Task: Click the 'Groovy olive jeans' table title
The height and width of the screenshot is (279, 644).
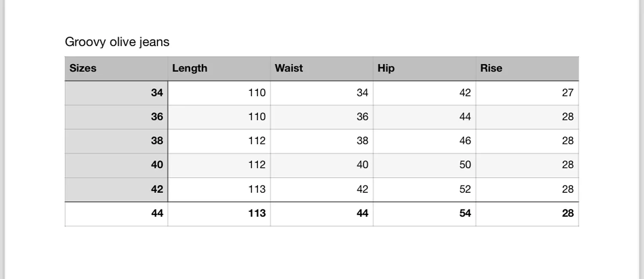Action: coord(117,42)
